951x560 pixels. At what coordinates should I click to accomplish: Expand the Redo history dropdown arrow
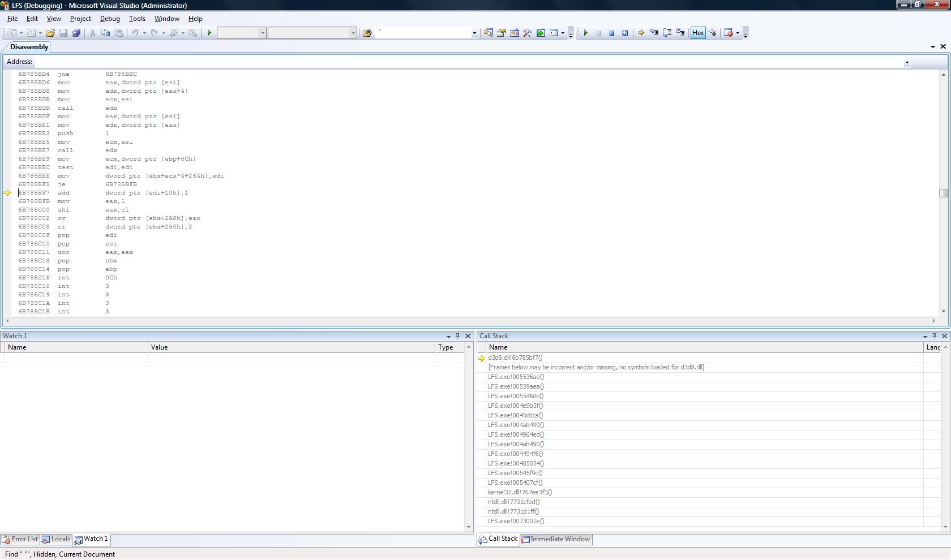164,33
